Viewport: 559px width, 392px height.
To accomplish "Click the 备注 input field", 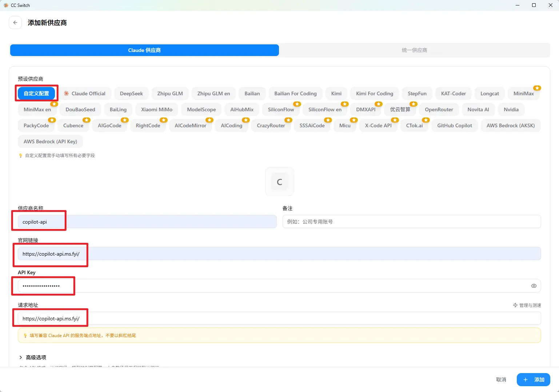I will coord(411,222).
